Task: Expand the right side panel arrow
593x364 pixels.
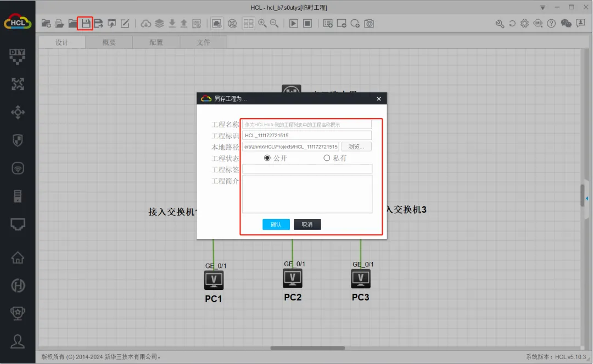Action: (587, 198)
